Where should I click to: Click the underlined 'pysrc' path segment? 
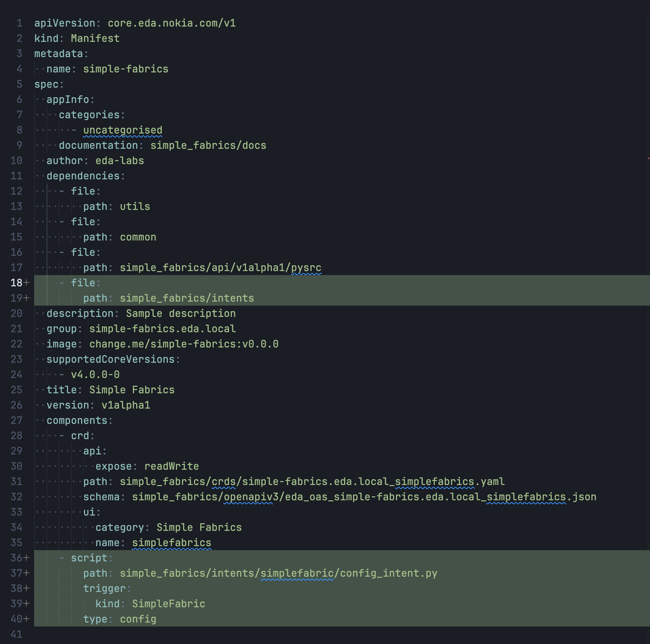point(306,267)
